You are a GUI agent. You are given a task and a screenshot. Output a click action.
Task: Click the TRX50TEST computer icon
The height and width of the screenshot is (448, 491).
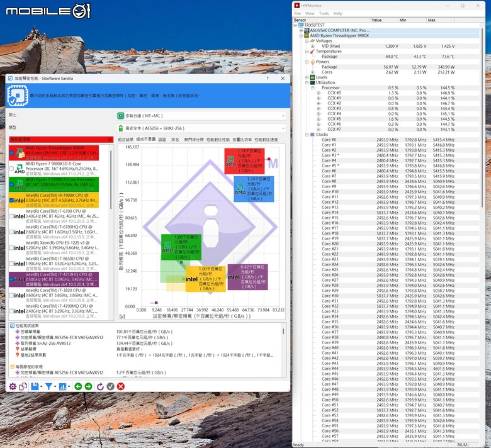pyautogui.click(x=301, y=25)
